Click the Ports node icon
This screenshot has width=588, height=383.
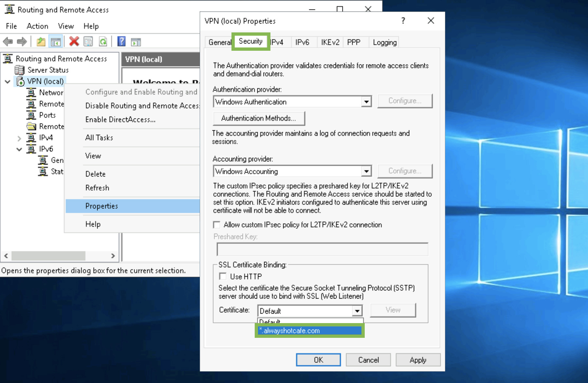[31, 115]
